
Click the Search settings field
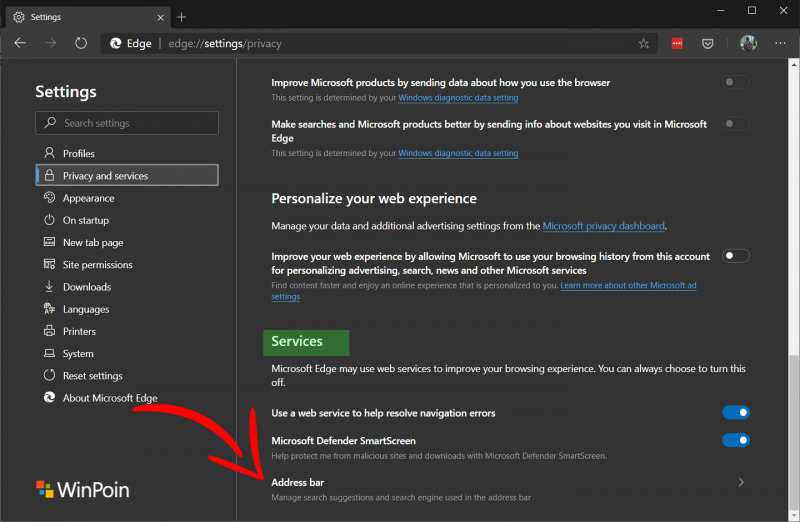pos(127,123)
